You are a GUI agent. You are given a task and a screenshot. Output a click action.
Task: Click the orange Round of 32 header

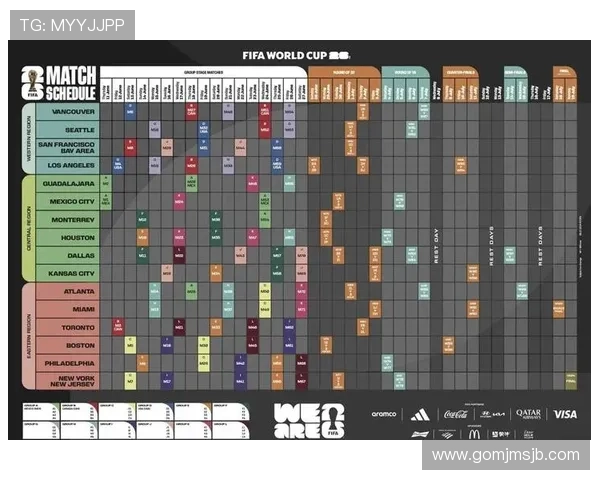343,72
